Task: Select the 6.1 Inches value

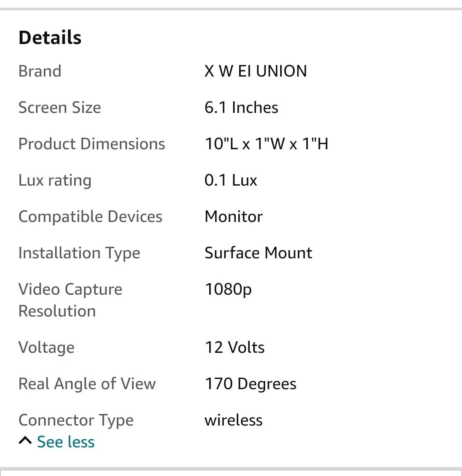Action: pos(241,107)
